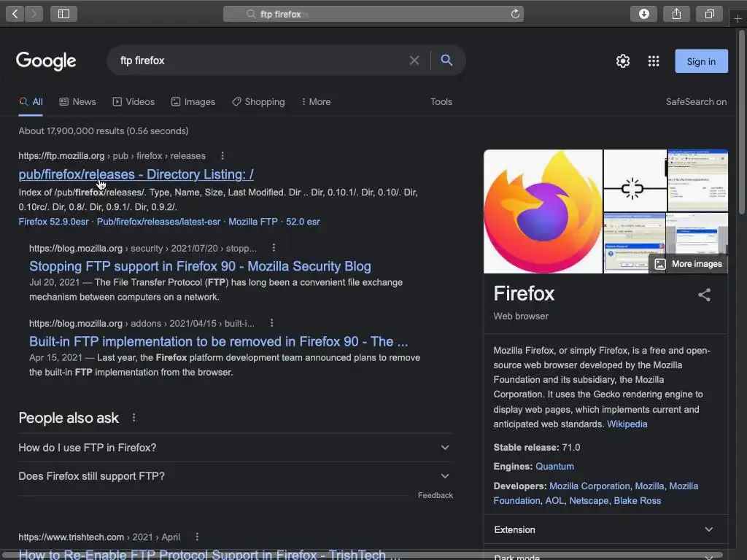Show all tabs overview button

click(x=709, y=14)
